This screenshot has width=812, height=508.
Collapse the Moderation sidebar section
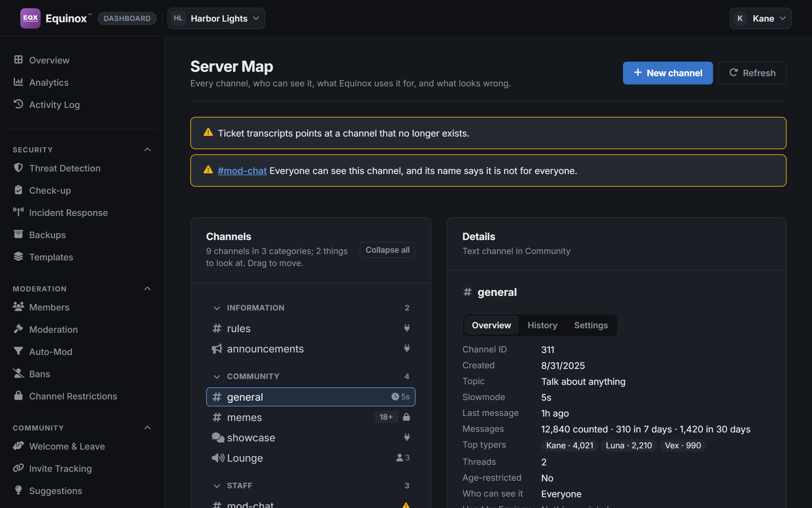coord(147,289)
